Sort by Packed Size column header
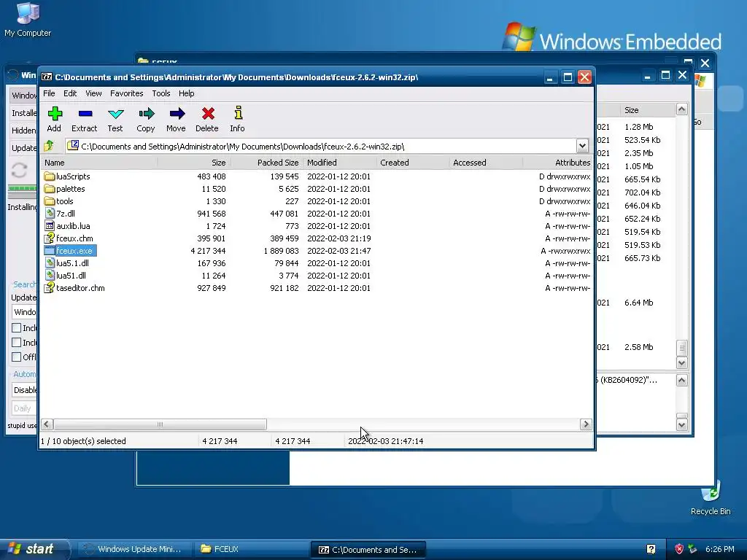 tap(266, 163)
